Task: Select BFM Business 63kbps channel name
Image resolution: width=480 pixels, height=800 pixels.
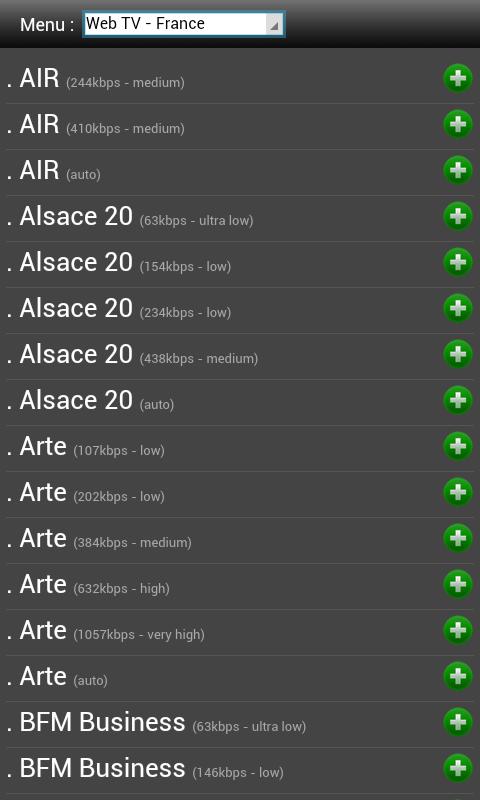Action: point(102,722)
